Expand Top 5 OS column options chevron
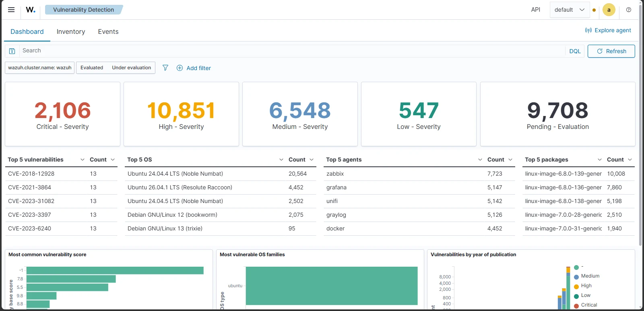Viewport: 644px width, 311px height. 281,160
